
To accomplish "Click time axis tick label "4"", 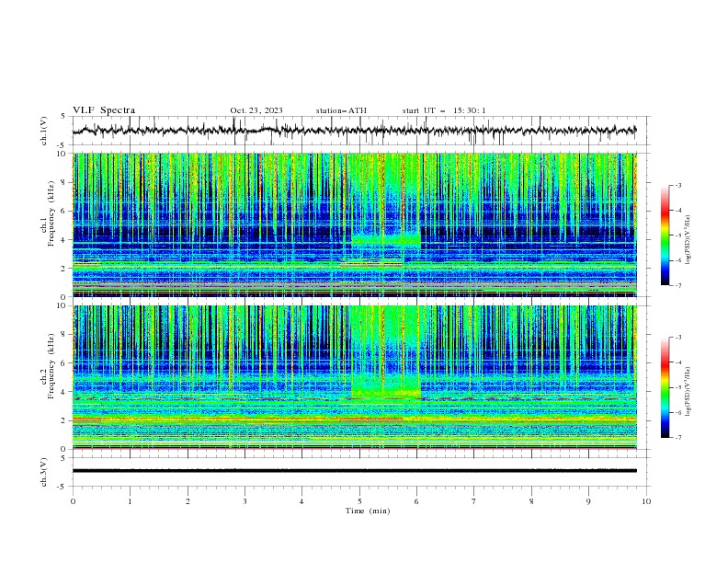I will point(301,501).
